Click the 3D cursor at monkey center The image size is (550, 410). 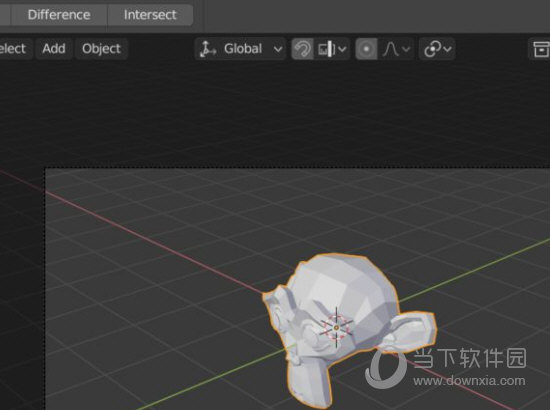click(336, 328)
